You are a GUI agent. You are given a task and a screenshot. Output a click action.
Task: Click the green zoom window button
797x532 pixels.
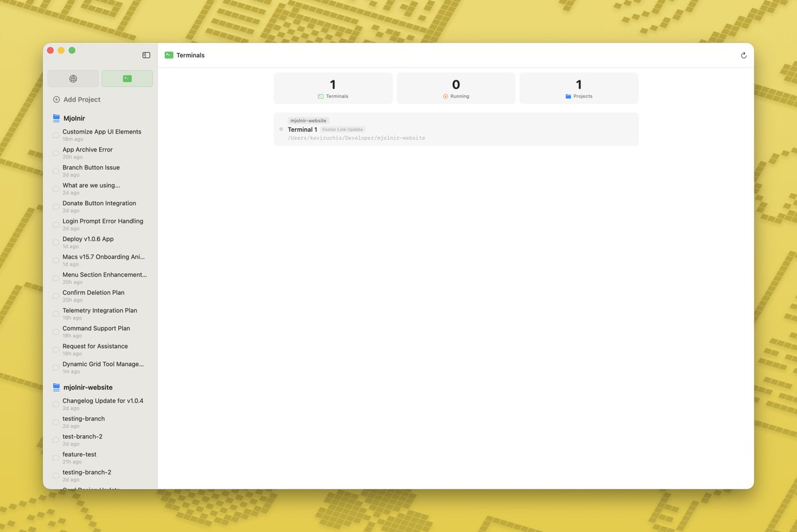[72, 50]
